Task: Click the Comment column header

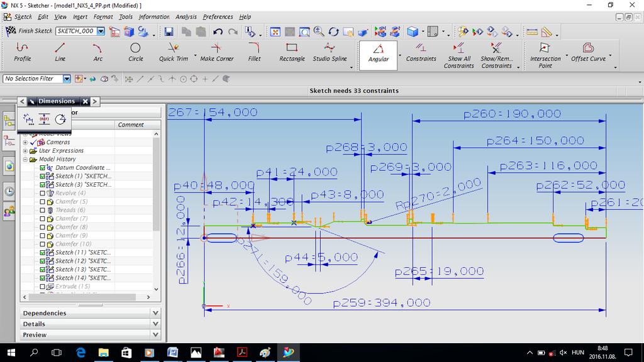Action: point(137,124)
